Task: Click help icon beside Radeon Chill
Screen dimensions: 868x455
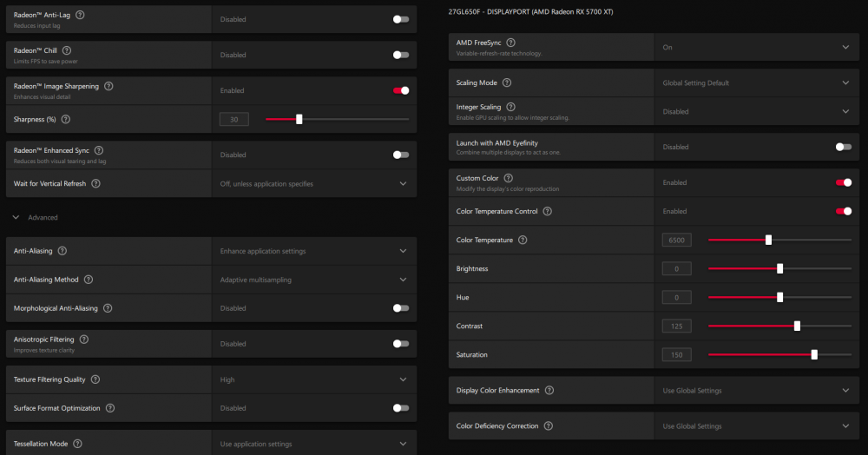Action: coord(67,50)
